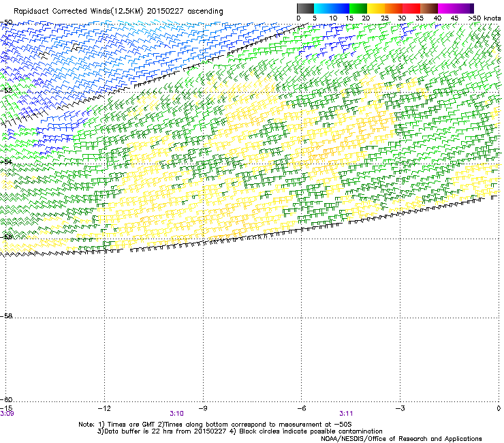Click the brown 35-40 knots legend color
Screen dimensions: 504x443
(x=429, y=8)
